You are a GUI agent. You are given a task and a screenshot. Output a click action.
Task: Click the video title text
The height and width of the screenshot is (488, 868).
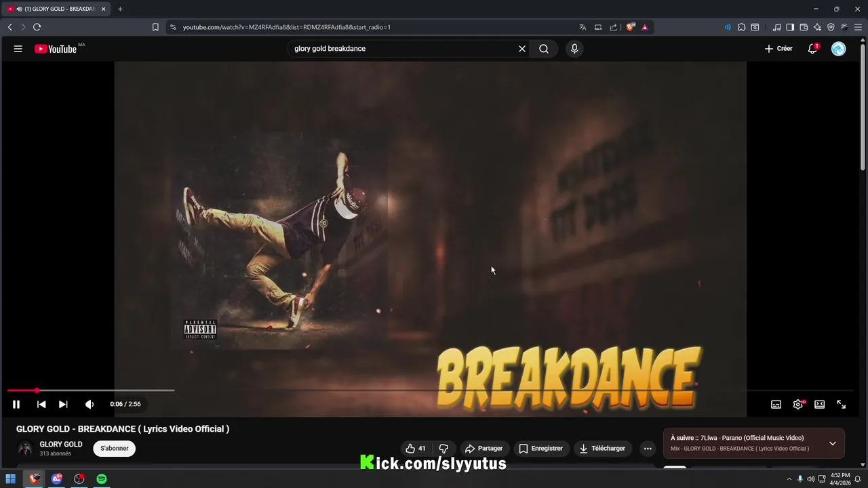pos(123,429)
